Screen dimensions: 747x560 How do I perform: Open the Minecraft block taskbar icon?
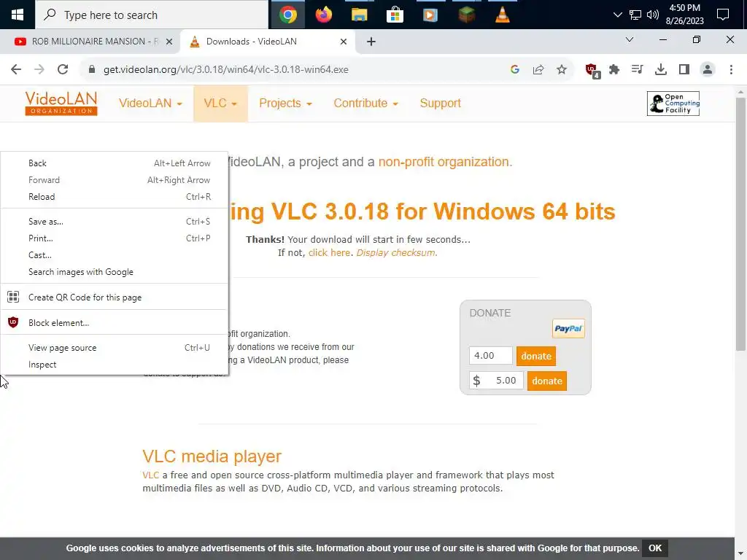point(466,15)
